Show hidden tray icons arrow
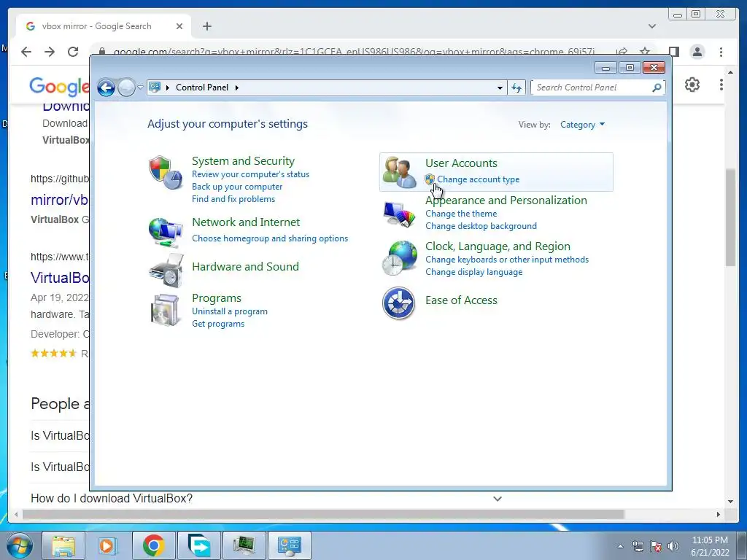The width and height of the screenshot is (747, 560). (x=620, y=546)
